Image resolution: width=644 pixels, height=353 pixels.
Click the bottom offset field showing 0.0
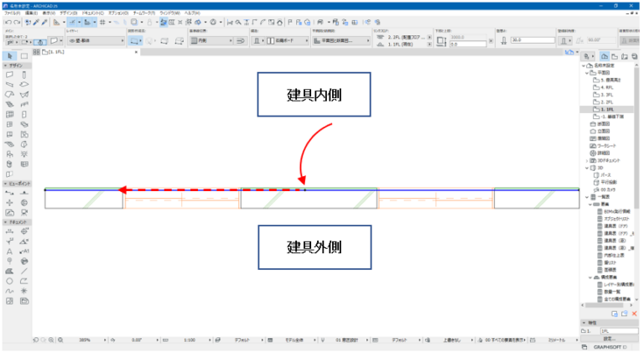click(468, 44)
